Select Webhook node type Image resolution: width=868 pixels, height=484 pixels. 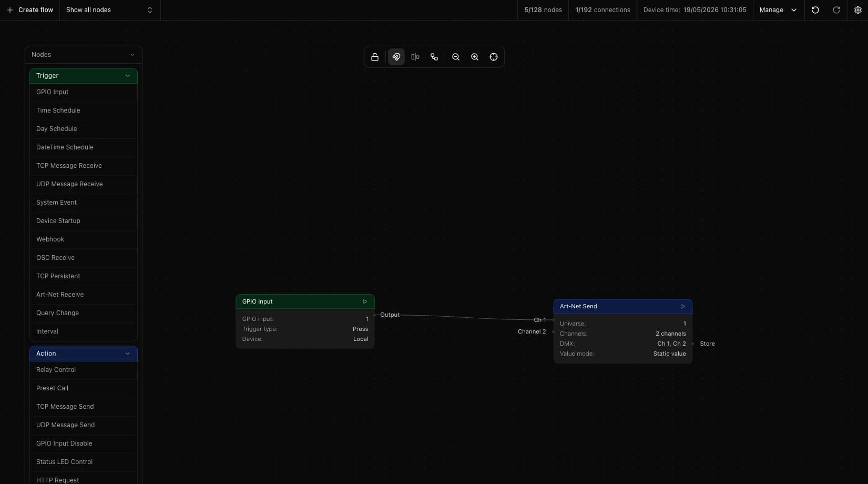(84, 239)
